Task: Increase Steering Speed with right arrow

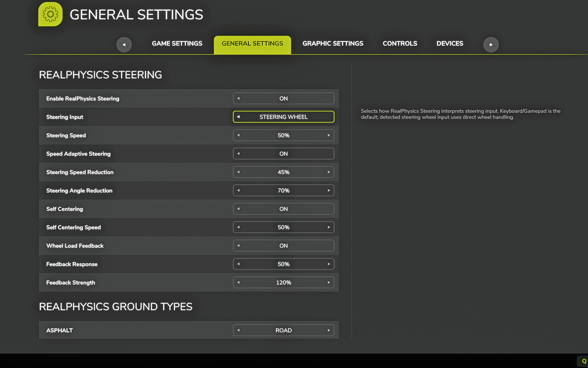Action: pyautogui.click(x=329, y=135)
